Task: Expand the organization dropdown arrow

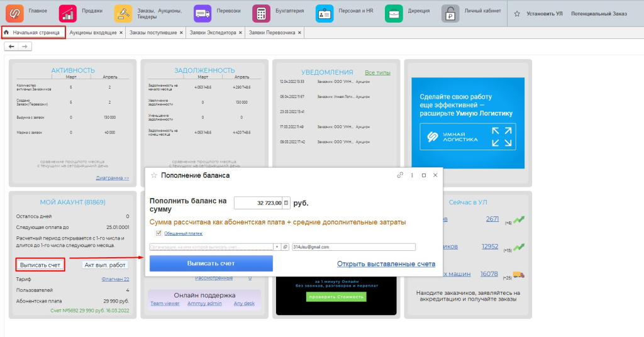Action: coord(277,247)
